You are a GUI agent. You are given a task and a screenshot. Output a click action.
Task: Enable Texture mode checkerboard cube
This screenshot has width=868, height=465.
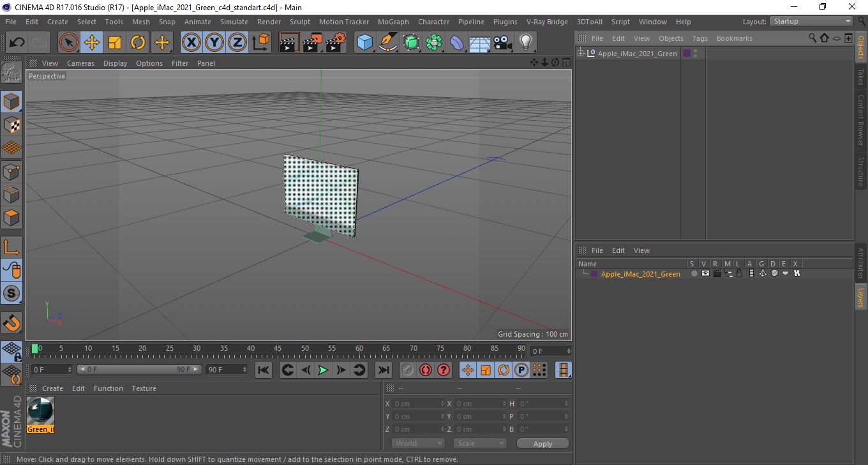tap(11, 125)
